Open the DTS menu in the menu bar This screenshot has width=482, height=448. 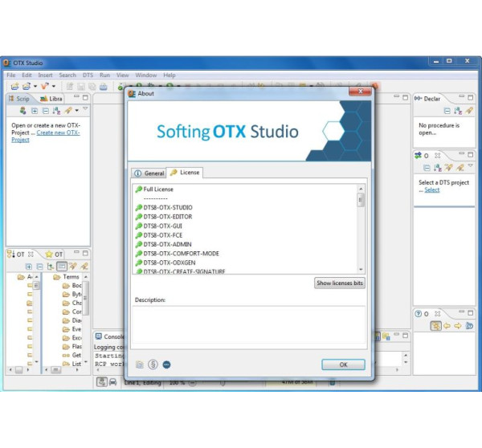click(x=88, y=75)
